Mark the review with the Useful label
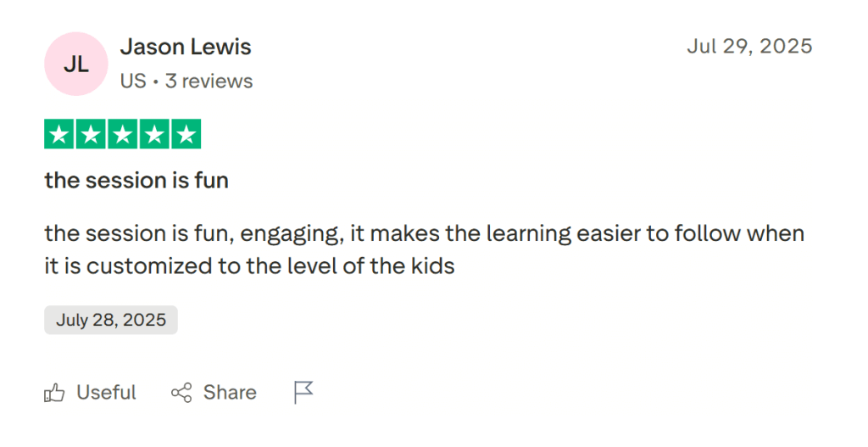The image size is (868, 447). click(106, 393)
